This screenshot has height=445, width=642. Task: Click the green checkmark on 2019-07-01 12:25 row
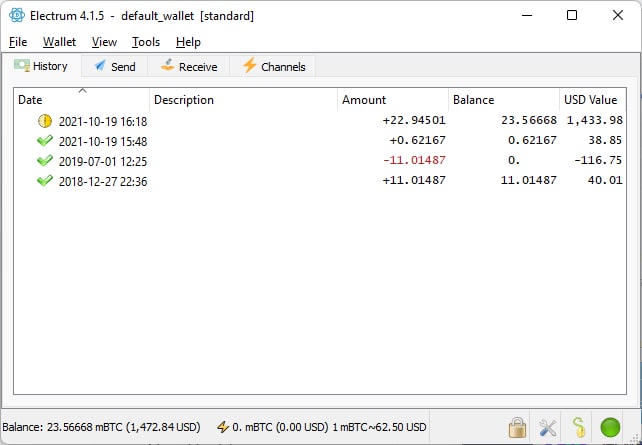tap(45, 160)
